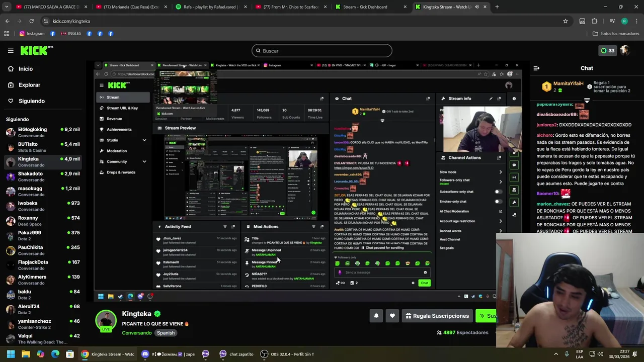Open the Chrome three-dot menu
This screenshot has width=644, height=362.
click(x=636, y=21)
